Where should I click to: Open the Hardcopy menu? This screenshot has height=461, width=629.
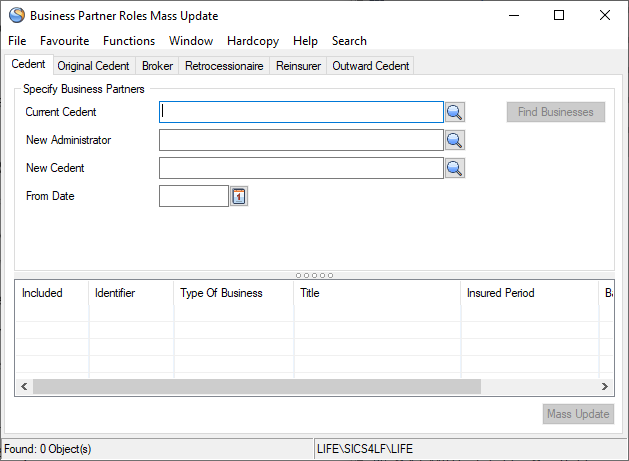(x=253, y=41)
